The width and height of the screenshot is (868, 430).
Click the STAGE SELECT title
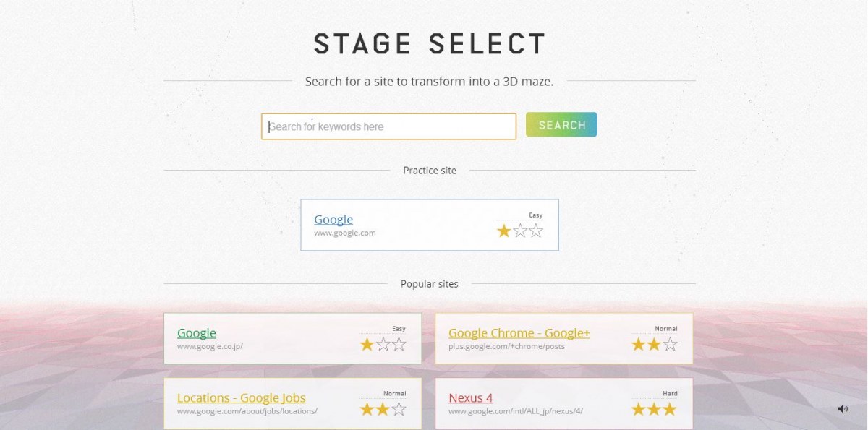click(x=429, y=44)
